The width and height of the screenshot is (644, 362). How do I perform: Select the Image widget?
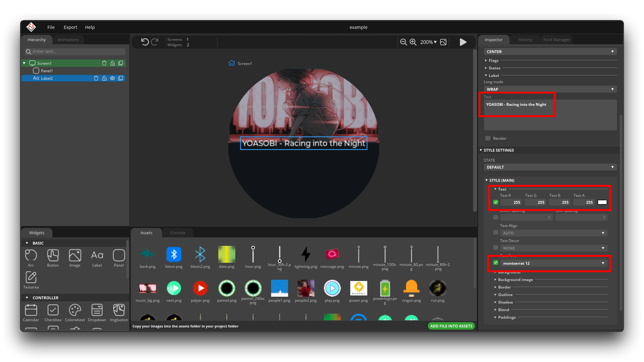coord(75,258)
